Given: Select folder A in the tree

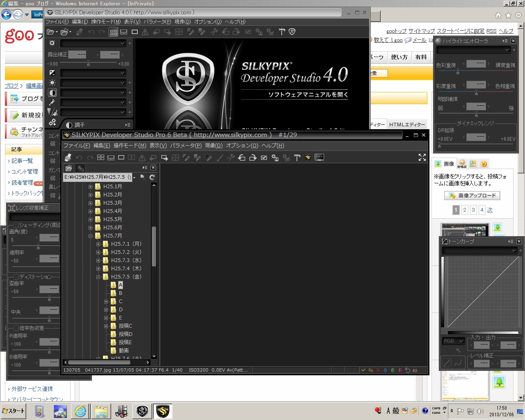Looking at the screenshot, I should pyautogui.click(x=121, y=285).
